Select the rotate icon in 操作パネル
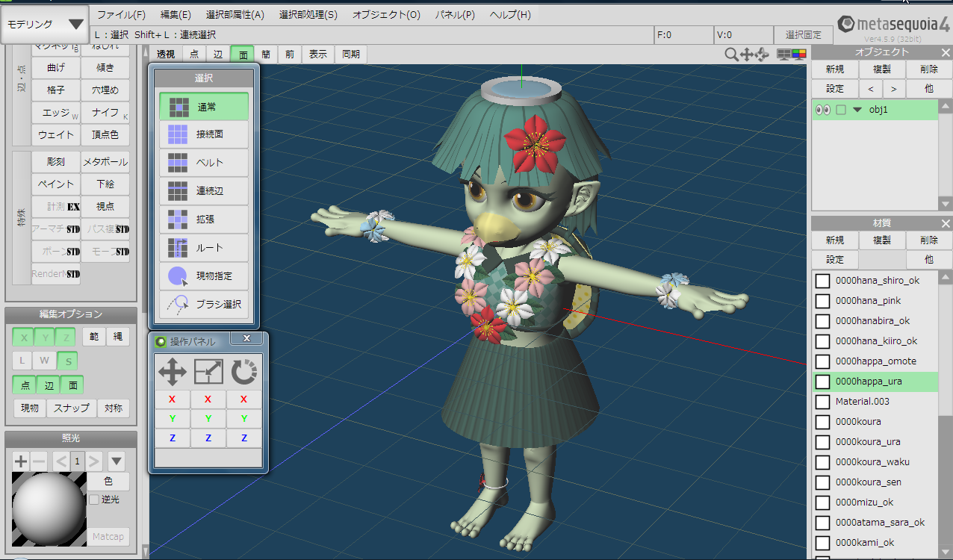Screen dimensions: 953x560 244,371
